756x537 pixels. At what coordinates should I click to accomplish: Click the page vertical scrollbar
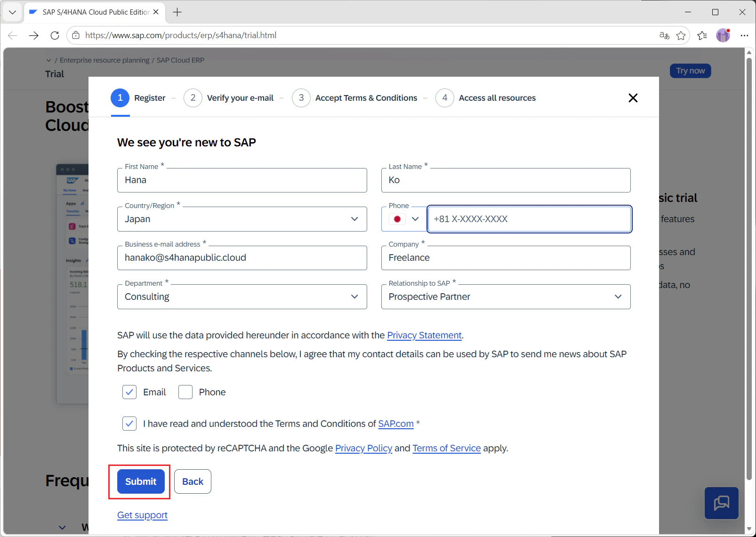tap(749, 268)
